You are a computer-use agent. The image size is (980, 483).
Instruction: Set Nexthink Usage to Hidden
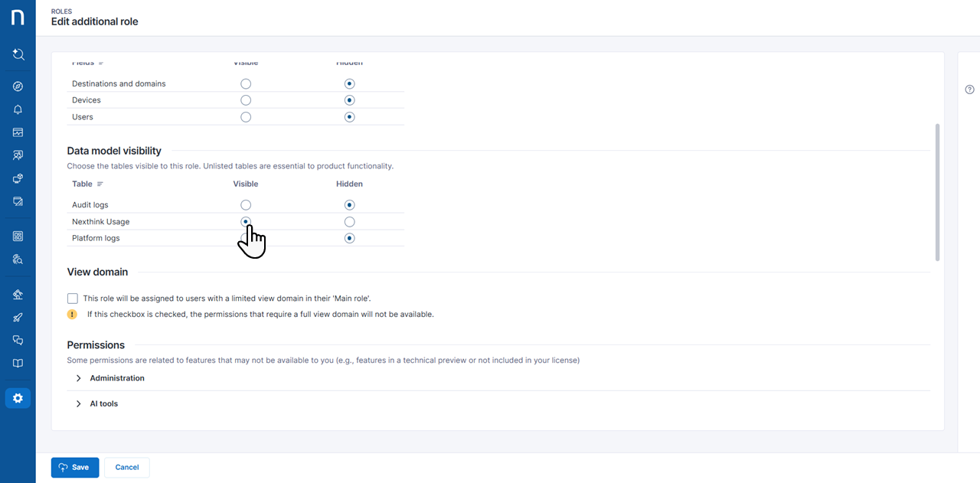click(349, 222)
